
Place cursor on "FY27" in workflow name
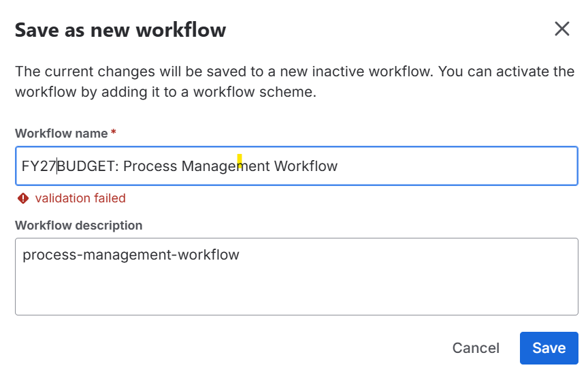click(38, 166)
